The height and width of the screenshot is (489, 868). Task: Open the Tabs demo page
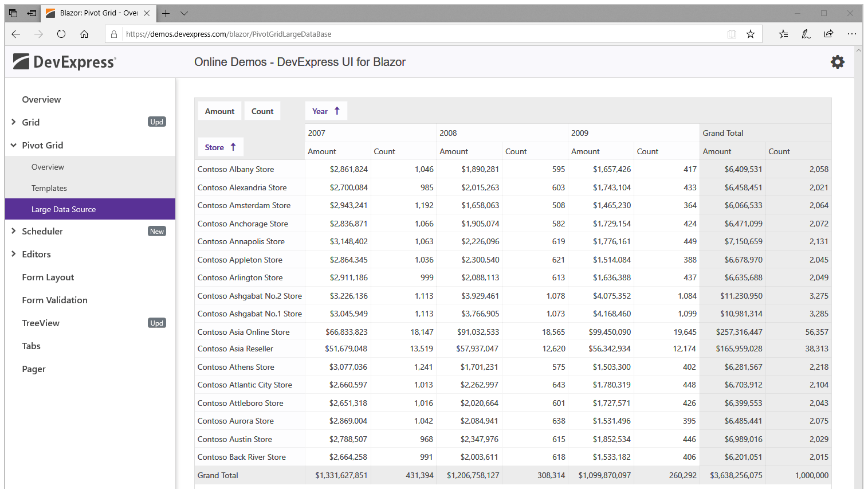pos(31,346)
